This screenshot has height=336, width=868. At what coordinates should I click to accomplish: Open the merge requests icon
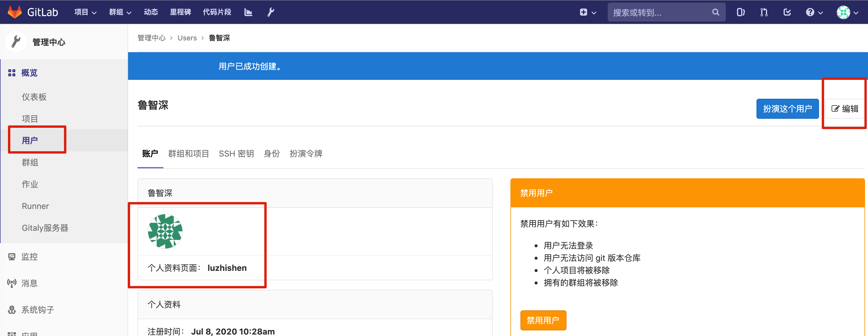tap(764, 12)
